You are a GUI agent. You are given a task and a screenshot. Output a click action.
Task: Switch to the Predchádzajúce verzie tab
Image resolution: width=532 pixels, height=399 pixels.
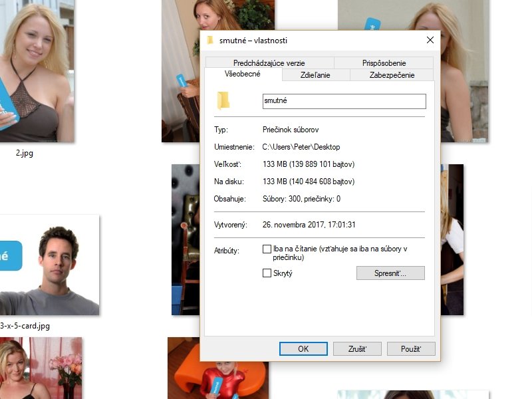pyautogui.click(x=269, y=63)
